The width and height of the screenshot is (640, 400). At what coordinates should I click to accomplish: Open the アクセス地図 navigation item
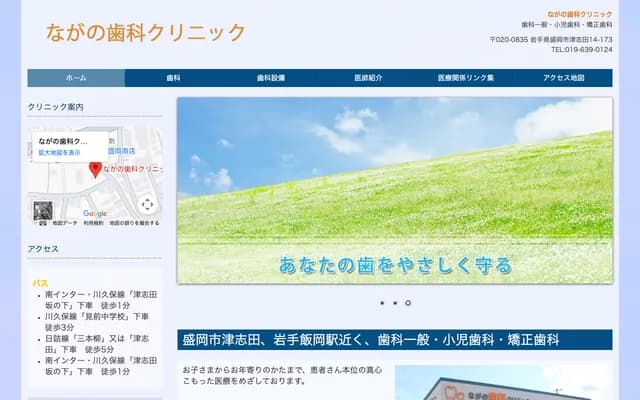point(563,78)
